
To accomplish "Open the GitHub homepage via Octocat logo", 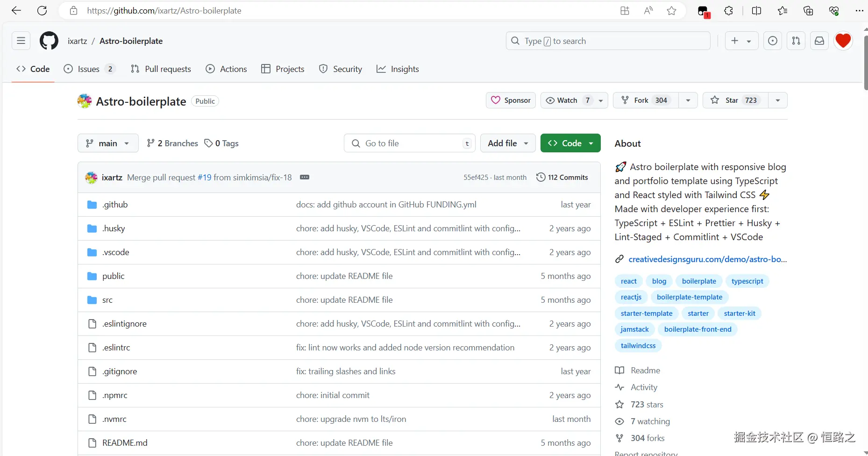I will [x=49, y=41].
